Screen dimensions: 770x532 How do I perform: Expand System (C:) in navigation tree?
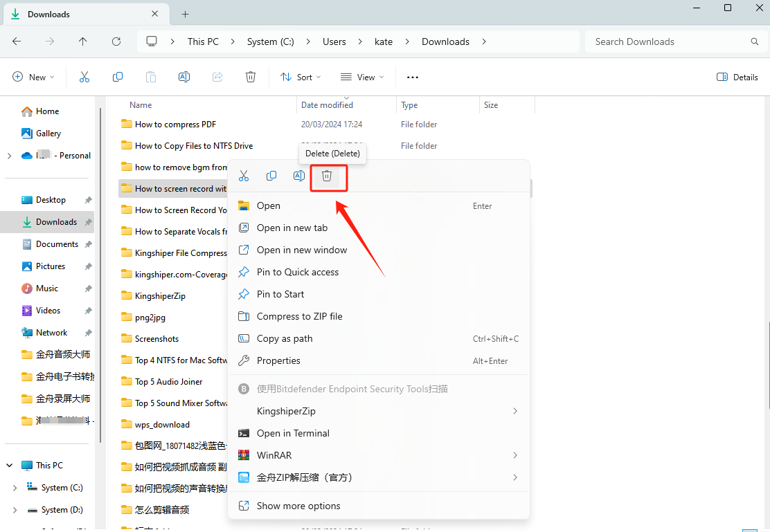15,488
